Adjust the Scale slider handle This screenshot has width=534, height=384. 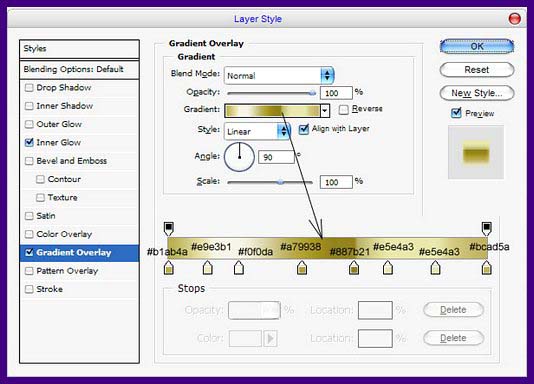tap(280, 182)
